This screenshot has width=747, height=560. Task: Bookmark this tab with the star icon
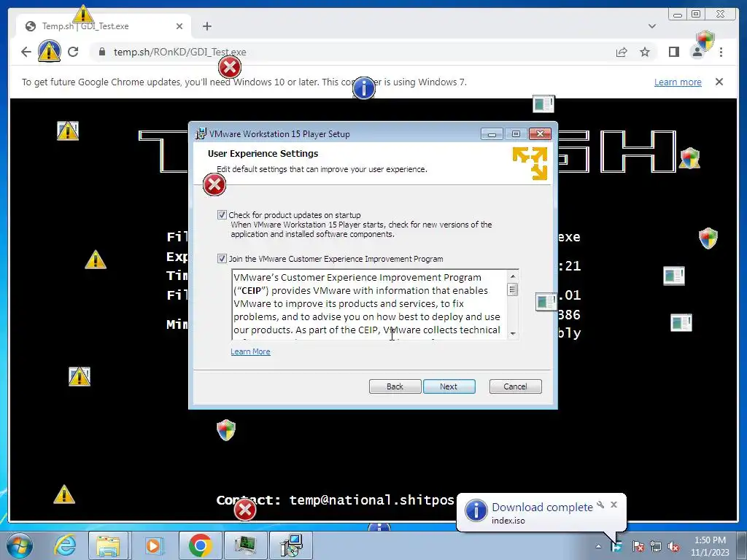[645, 52]
